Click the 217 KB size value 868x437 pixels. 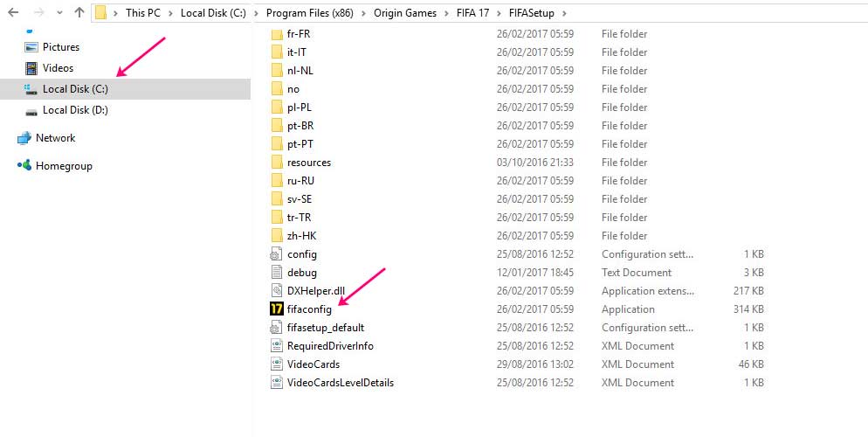748,291
